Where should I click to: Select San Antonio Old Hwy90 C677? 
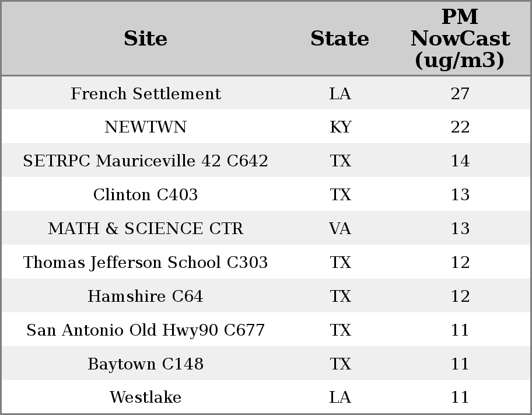point(146,330)
